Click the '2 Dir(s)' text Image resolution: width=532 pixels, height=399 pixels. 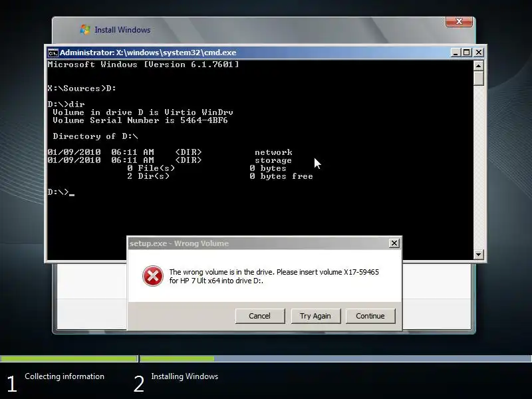point(148,176)
